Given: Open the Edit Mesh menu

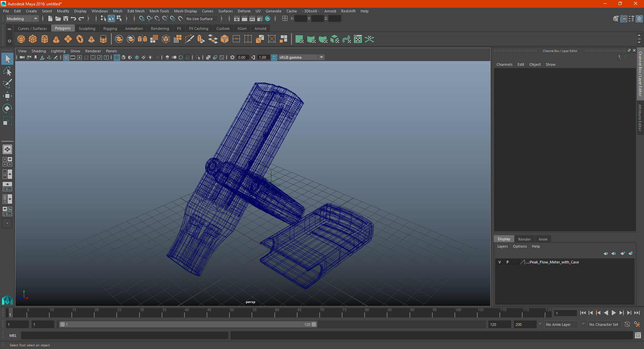Looking at the screenshot, I should (x=136, y=11).
